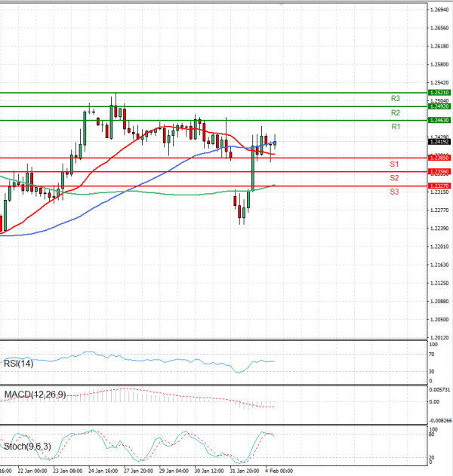Select the 1.23850 support price tag

(439, 158)
